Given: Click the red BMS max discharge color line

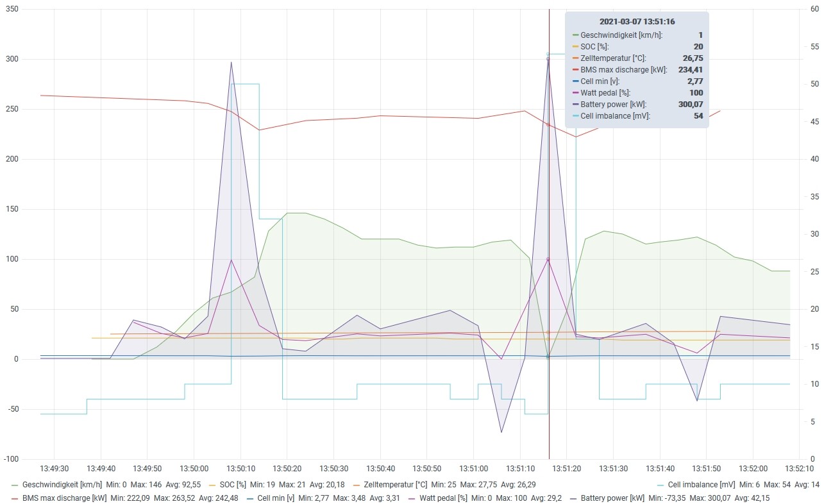Looking at the screenshot, I should 15,498.
